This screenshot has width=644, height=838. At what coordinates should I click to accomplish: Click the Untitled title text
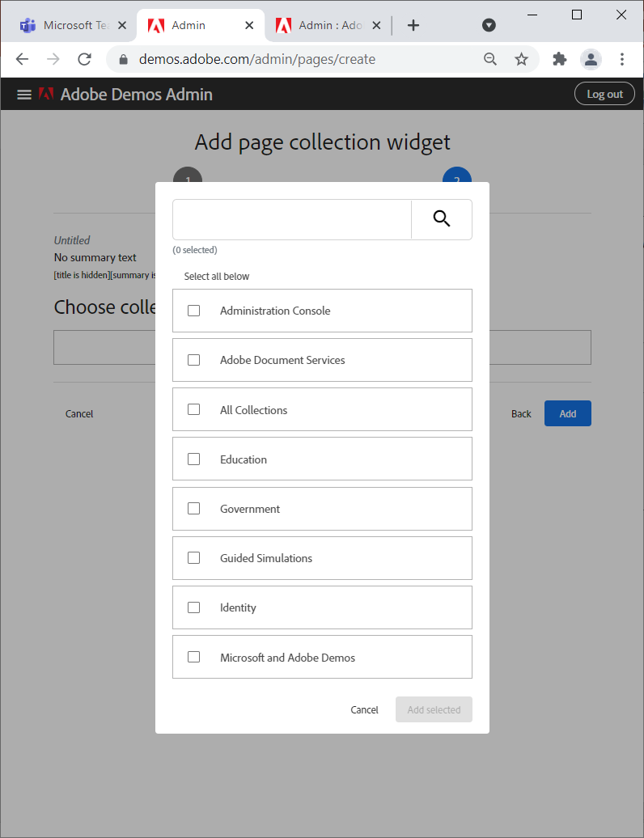pos(72,240)
